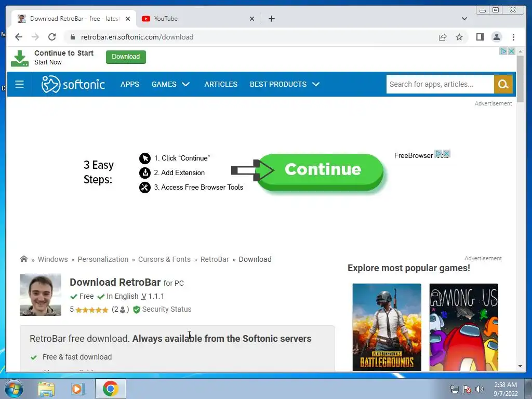The width and height of the screenshot is (532, 399).
Task: Open Softonic hamburger menu
Action: tap(19, 84)
